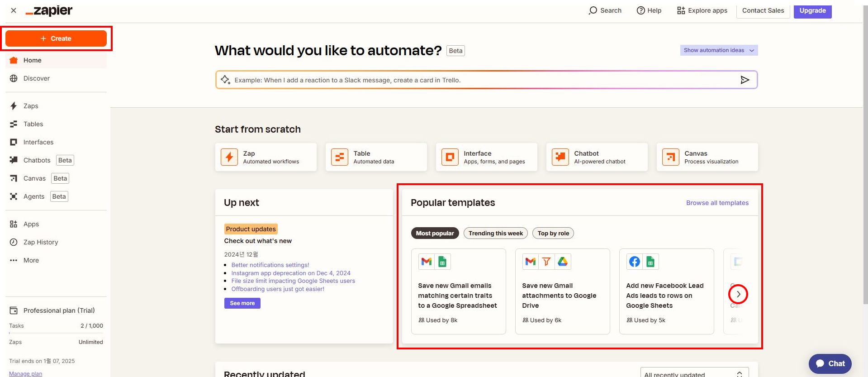This screenshot has width=868, height=377.
Task: Click the AI sparkle icon in prompt box
Action: (225, 80)
